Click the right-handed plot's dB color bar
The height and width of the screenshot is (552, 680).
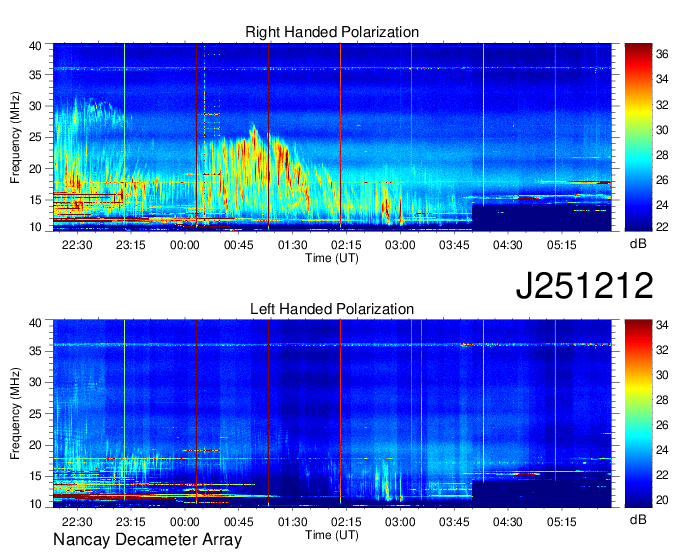(x=638, y=137)
